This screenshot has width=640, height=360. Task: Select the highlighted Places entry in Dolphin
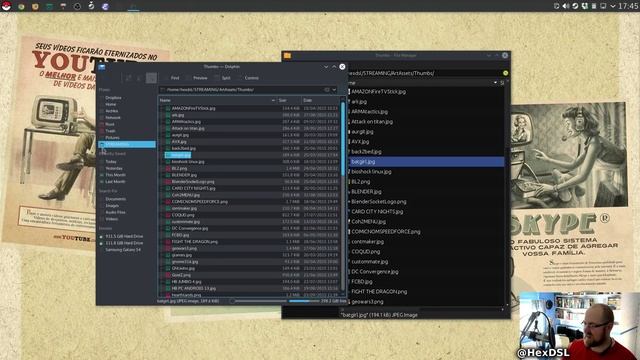click(127, 144)
